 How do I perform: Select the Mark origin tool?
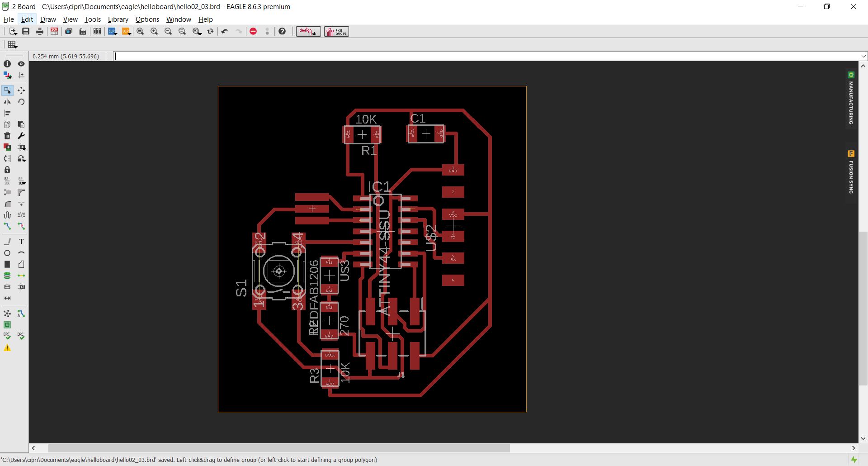click(21, 75)
